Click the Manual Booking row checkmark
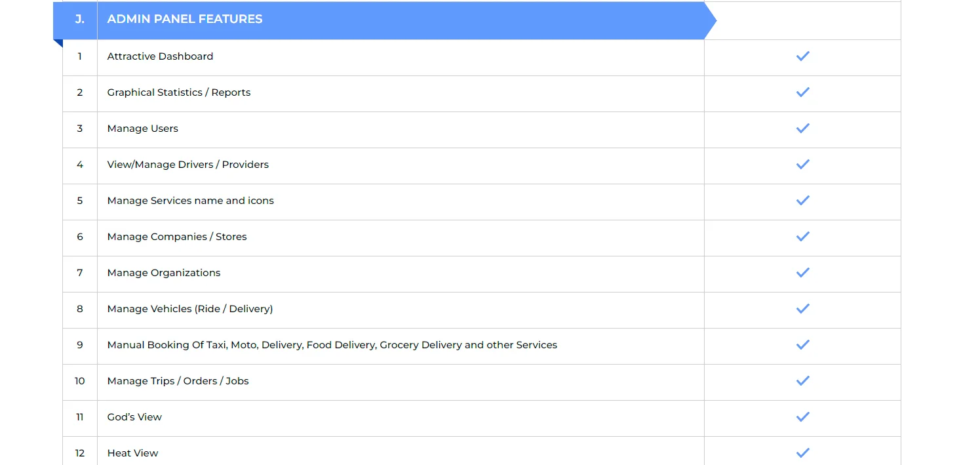 (x=802, y=345)
